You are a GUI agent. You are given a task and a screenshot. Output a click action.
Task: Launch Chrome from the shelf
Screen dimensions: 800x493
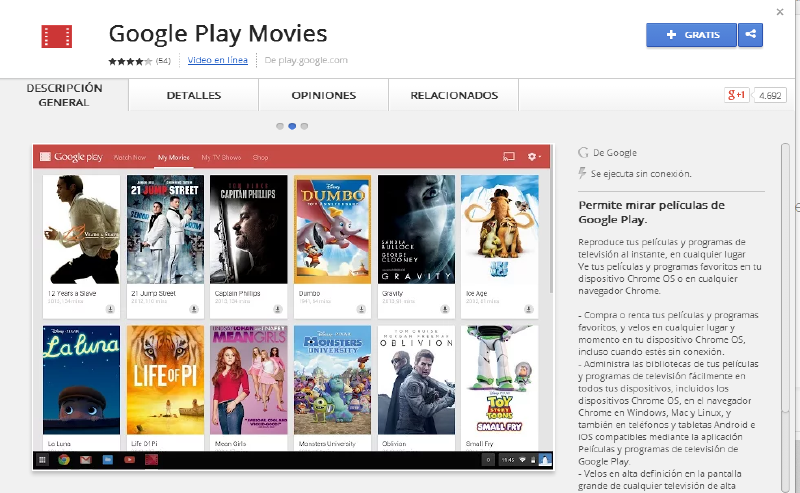[64, 460]
